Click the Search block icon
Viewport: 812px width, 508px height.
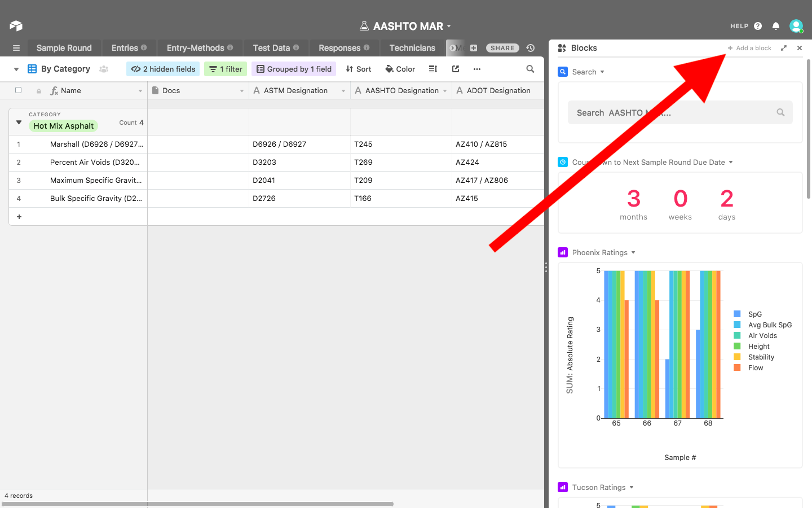(x=563, y=72)
